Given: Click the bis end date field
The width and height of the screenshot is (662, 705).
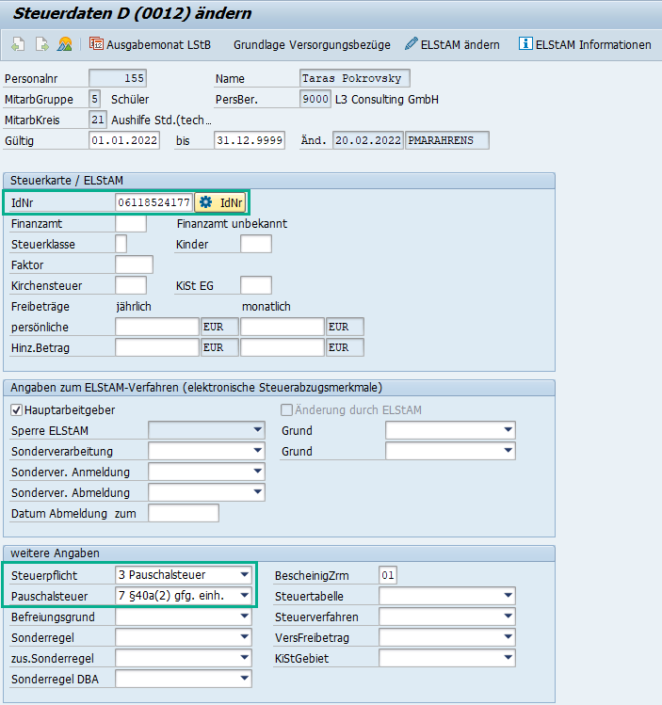Looking at the screenshot, I should point(250,140).
